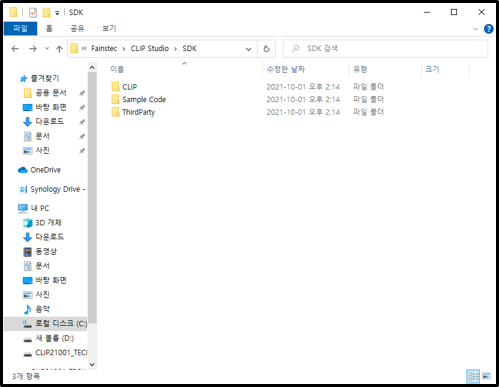Switch to large icons view in status bar
Viewport: 499px width, 387px height.
487,377
